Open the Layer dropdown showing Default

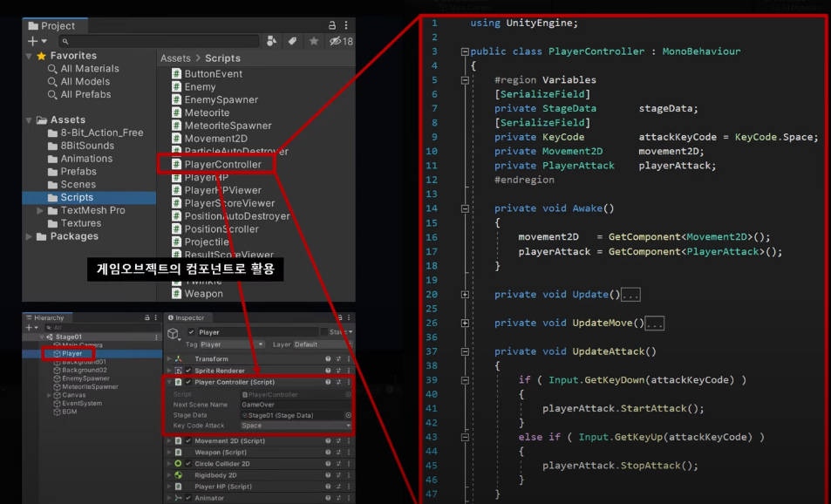coord(323,344)
